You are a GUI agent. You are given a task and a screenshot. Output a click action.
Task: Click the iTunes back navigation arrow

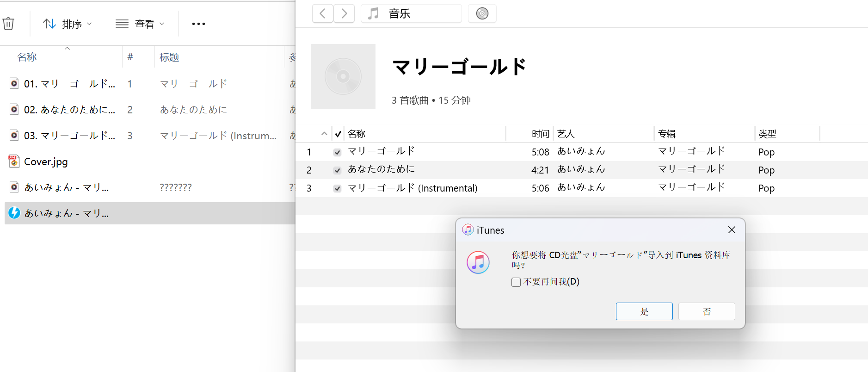[323, 13]
